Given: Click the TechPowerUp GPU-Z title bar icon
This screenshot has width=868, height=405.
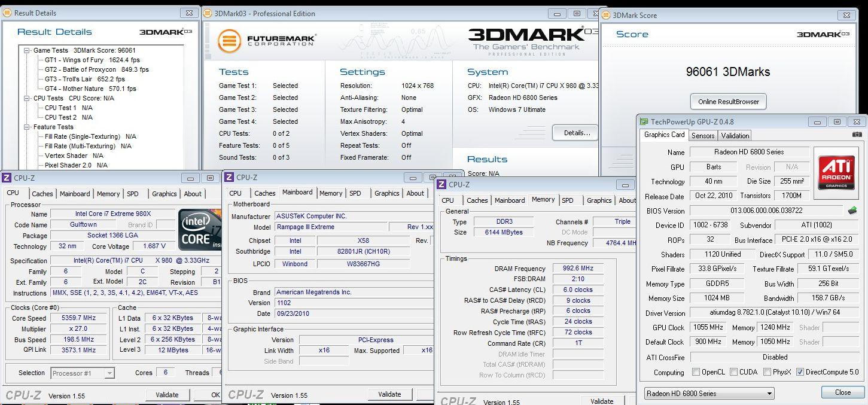Looking at the screenshot, I should click(x=644, y=121).
